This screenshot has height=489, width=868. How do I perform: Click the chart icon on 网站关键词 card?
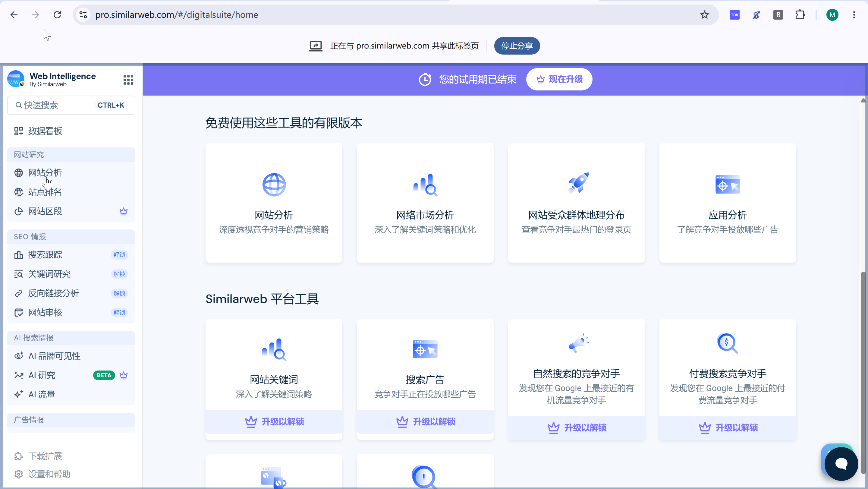pyautogui.click(x=274, y=349)
